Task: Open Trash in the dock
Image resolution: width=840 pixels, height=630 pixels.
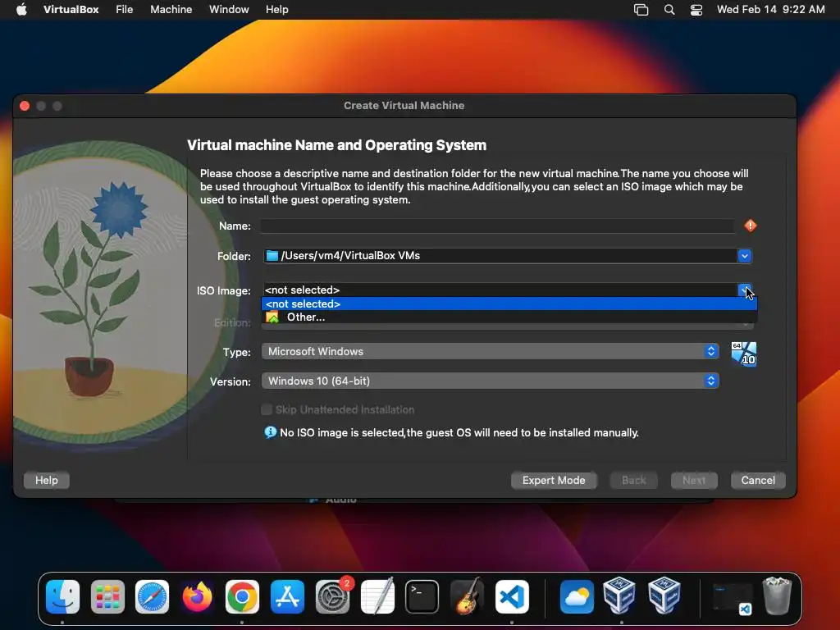Action: click(777, 596)
